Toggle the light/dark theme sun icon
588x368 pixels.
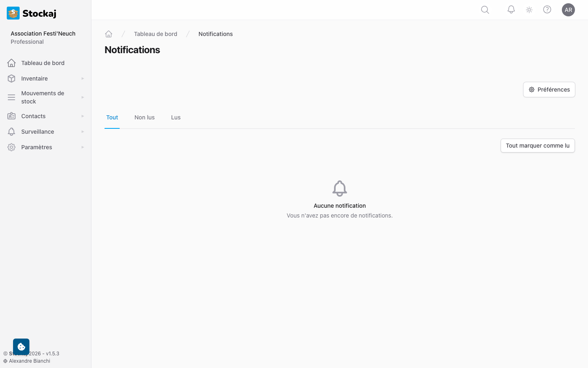tap(529, 10)
